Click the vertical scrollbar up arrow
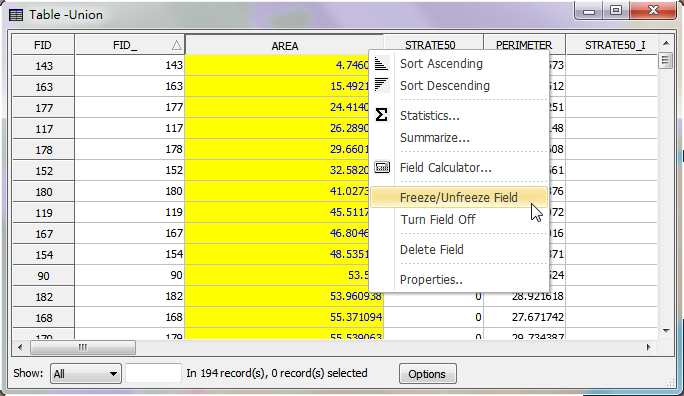This screenshot has width=684, height=396. (x=666, y=43)
